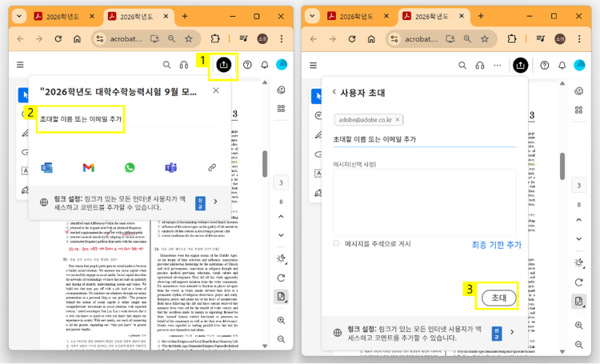
Task: Click vertical scrollbar in left PDF window
Action: [x=265, y=164]
